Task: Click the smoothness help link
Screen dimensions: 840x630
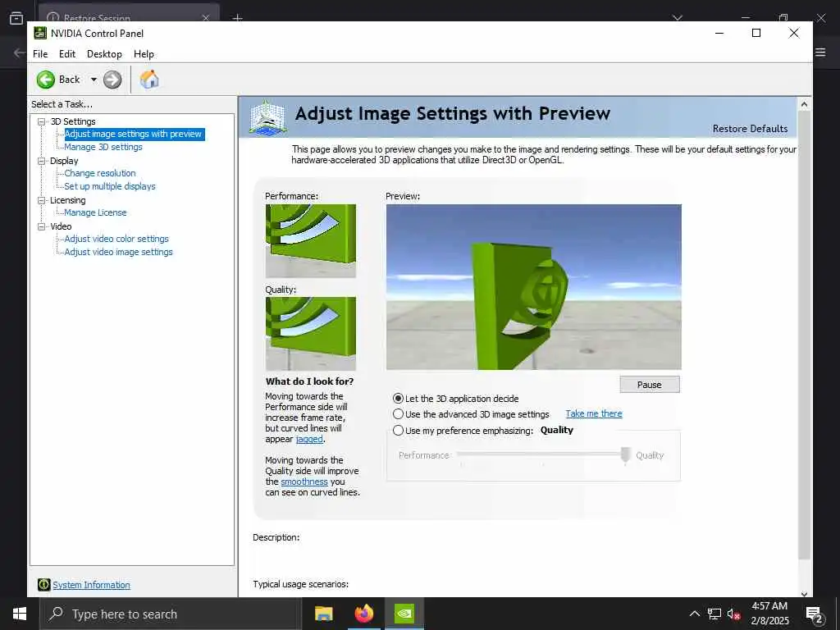Action: tap(304, 482)
